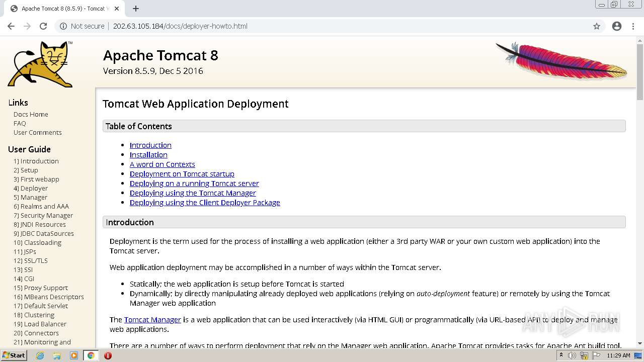Open 20) Connectors guide
Image resolution: width=644 pixels, height=362 pixels.
(x=36, y=333)
